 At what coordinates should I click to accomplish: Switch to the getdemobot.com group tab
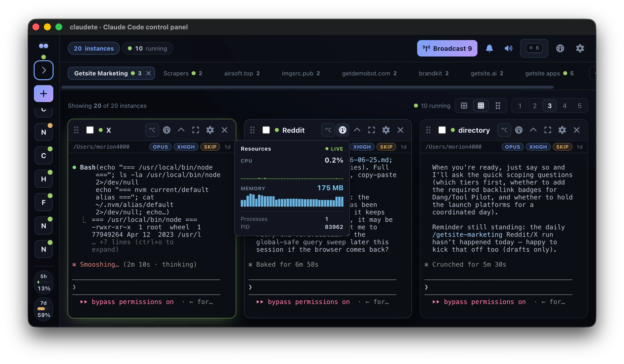[369, 73]
